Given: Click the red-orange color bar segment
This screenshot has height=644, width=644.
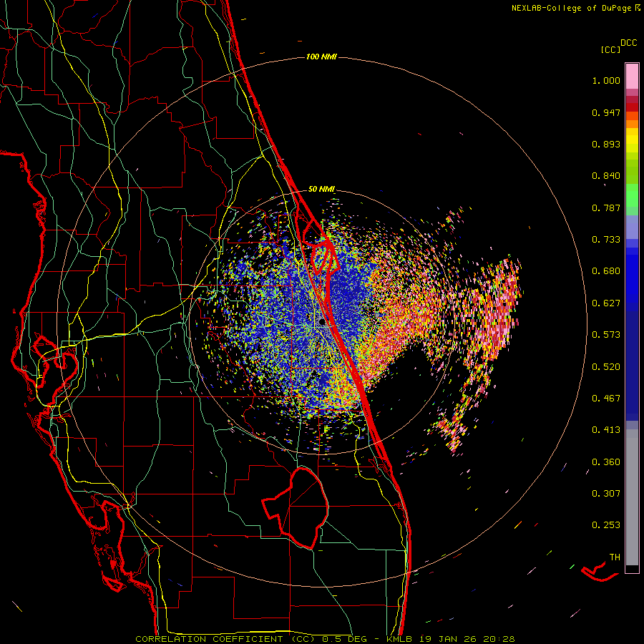Looking at the screenshot, I should (x=632, y=115).
